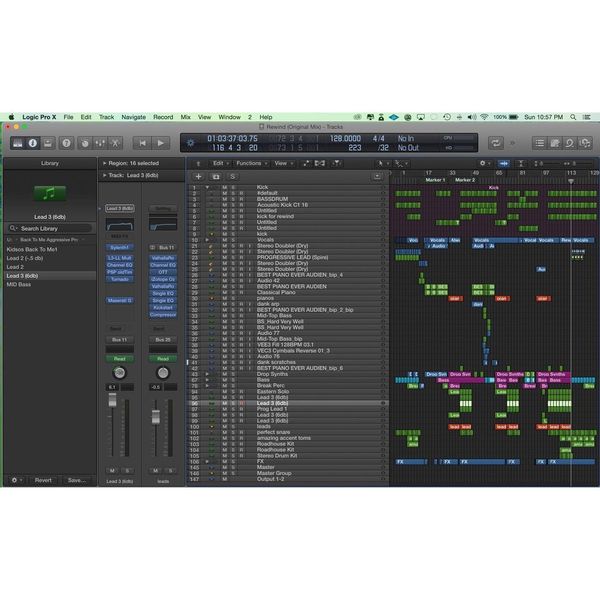Screen dimensions: 600x600
Task: Adjust the Lead 3 channel volume fader
Action: [112, 400]
